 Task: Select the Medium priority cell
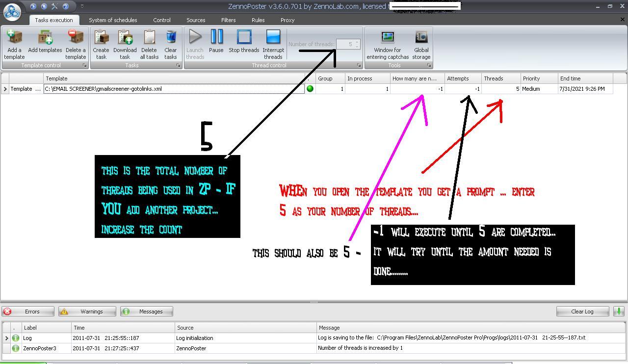pyautogui.click(x=539, y=89)
